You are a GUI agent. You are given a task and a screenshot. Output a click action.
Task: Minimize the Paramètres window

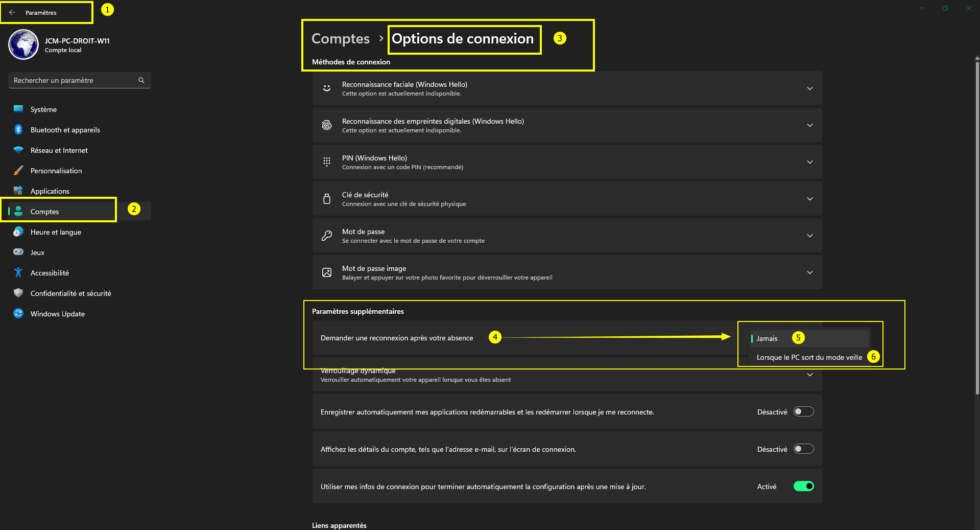(922, 8)
